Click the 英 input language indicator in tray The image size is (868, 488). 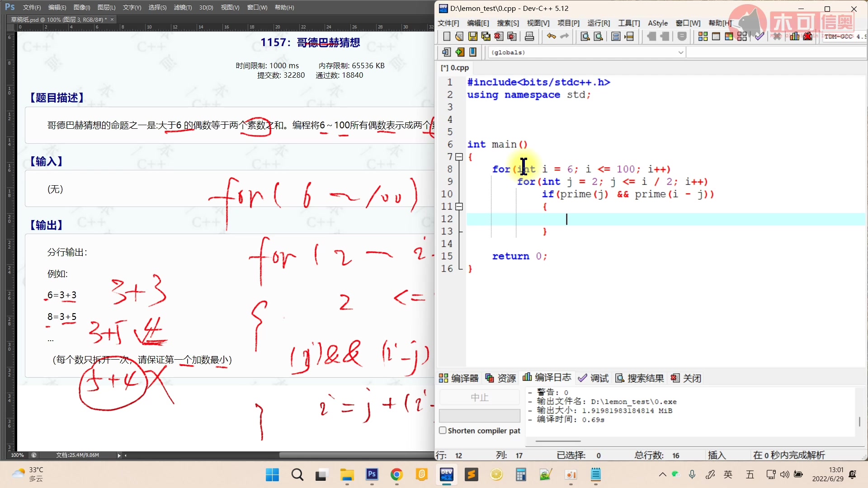click(x=728, y=474)
